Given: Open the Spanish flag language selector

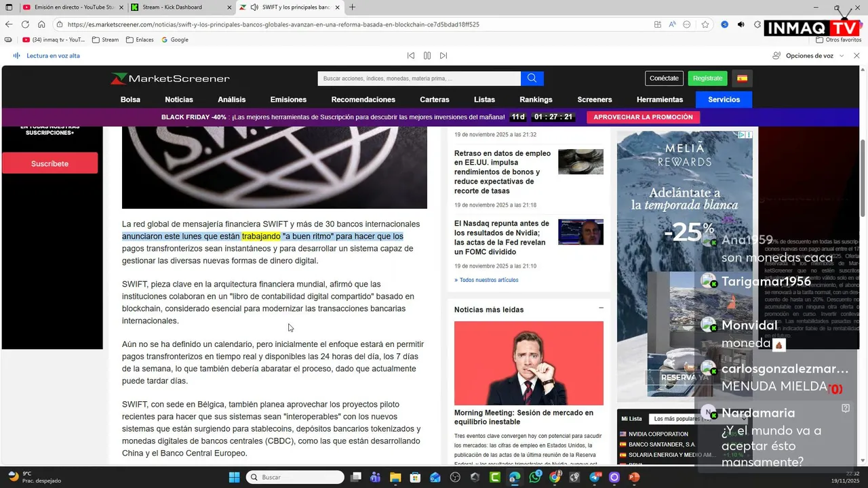Looking at the screenshot, I should [742, 78].
